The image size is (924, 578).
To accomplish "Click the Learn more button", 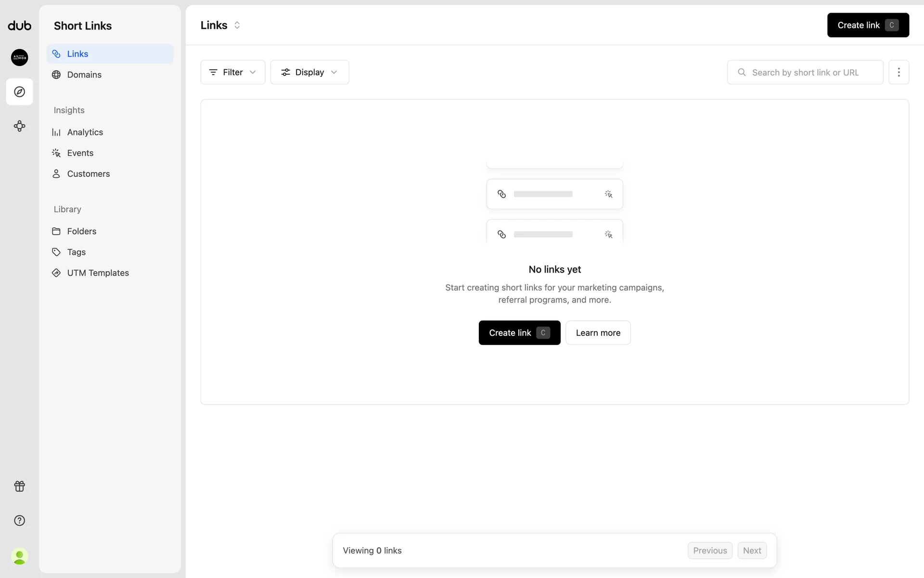I will click(x=598, y=333).
